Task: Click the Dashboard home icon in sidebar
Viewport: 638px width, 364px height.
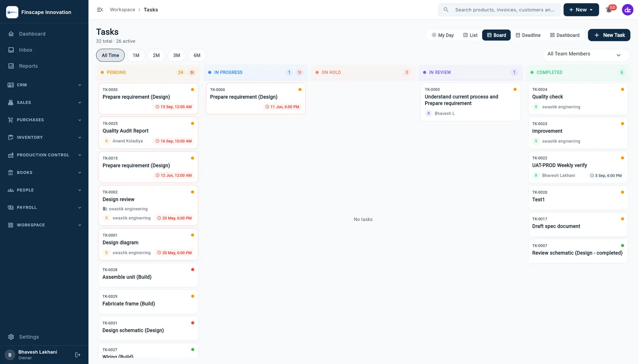Action: point(11,34)
